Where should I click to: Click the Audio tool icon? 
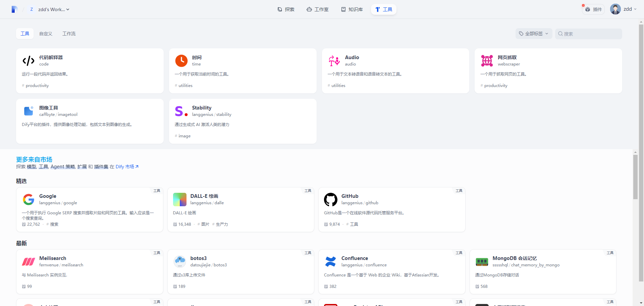coord(334,61)
